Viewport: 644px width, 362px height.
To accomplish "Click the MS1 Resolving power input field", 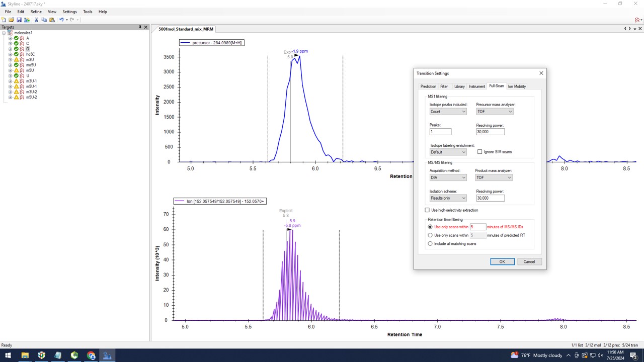I will point(490,132).
